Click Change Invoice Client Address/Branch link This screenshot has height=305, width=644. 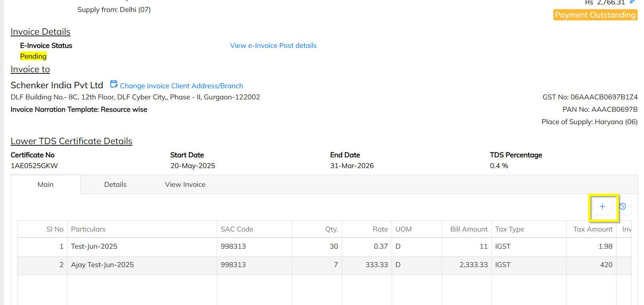click(x=181, y=86)
